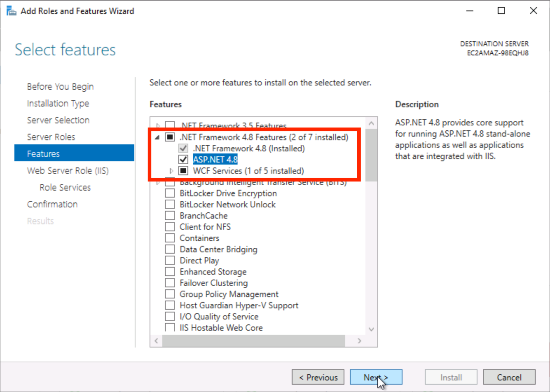This screenshot has height=392, width=550.
Task: Select the ASP.NET 4.8 label
Action: click(215, 159)
